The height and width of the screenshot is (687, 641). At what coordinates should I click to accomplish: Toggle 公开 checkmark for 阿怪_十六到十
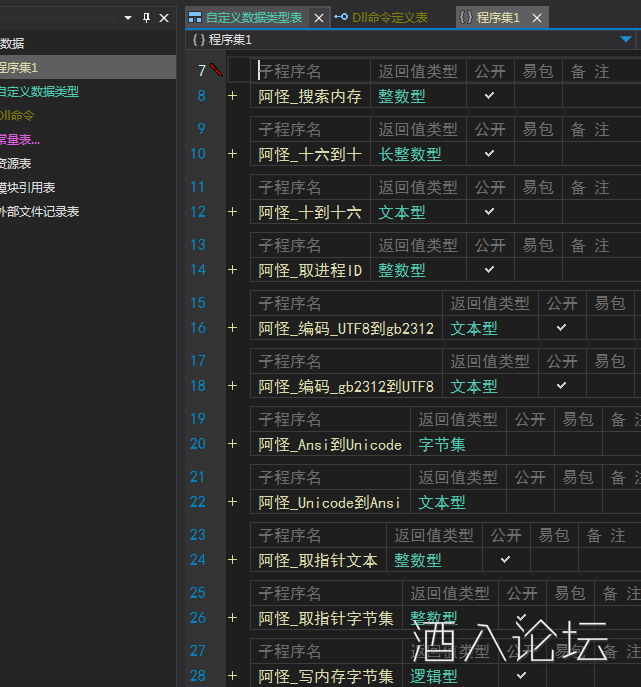click(489, 154)
